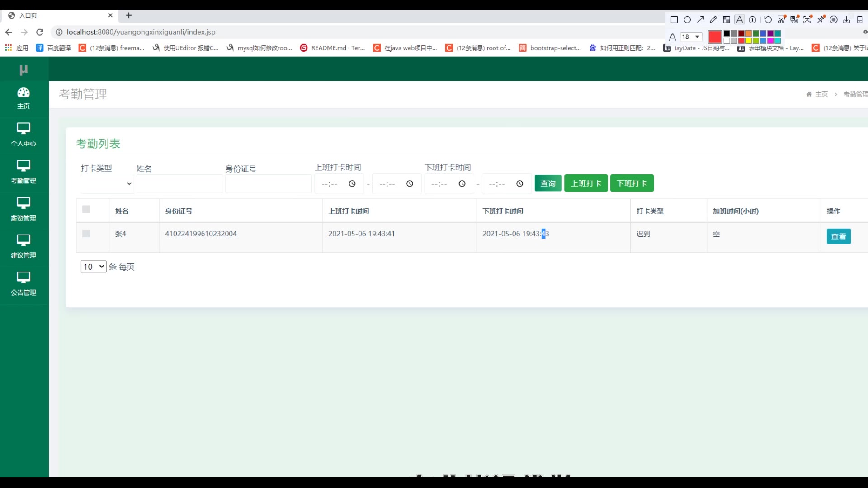Click the site info icon in address bar

point(59,32)
